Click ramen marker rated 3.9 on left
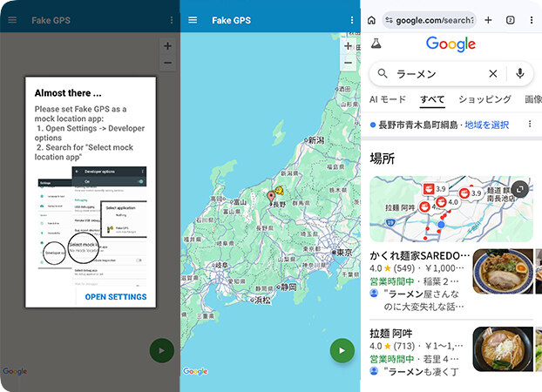Viewport: 542px width, 392px height. (x=435, y=189)
